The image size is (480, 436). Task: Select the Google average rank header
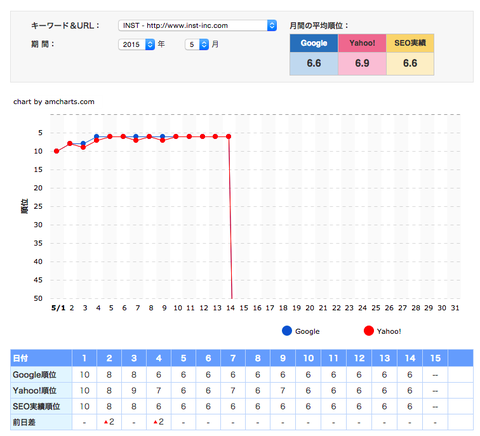pyautogui.click(x=314, y=43)
